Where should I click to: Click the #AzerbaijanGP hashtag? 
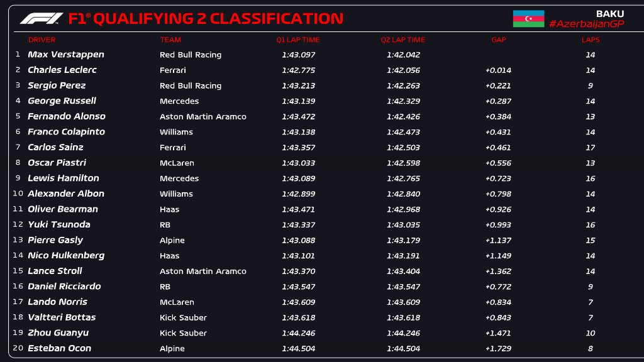coord(586,24)
